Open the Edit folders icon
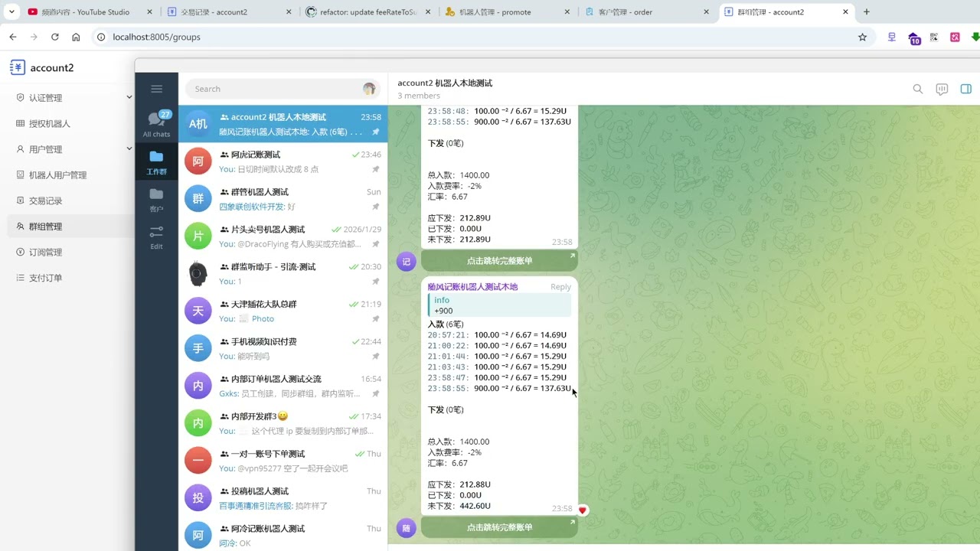The width and height of the screenshot is (980, 551). pyautogui.click(x=156, y=236)
